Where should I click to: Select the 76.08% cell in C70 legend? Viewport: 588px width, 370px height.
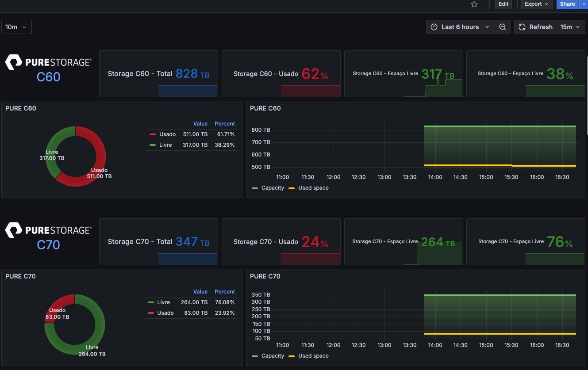click(226, 302)
